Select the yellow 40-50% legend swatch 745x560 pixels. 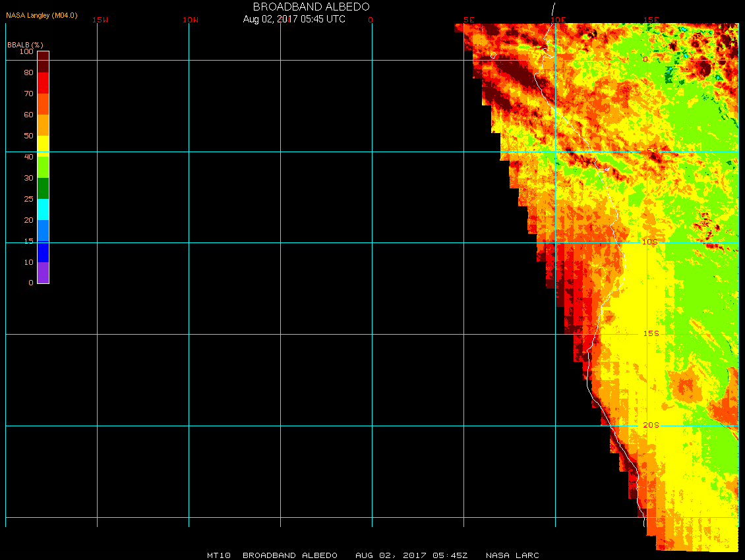(44, 146)
